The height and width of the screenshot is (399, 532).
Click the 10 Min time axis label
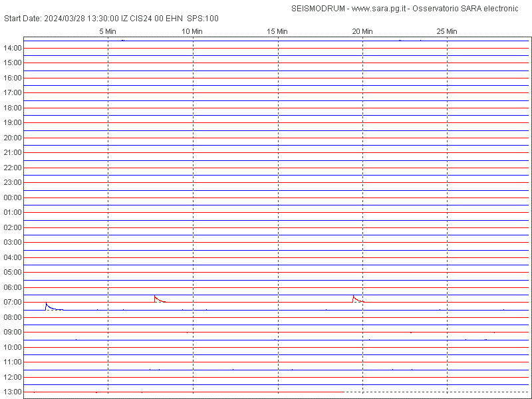192,31
